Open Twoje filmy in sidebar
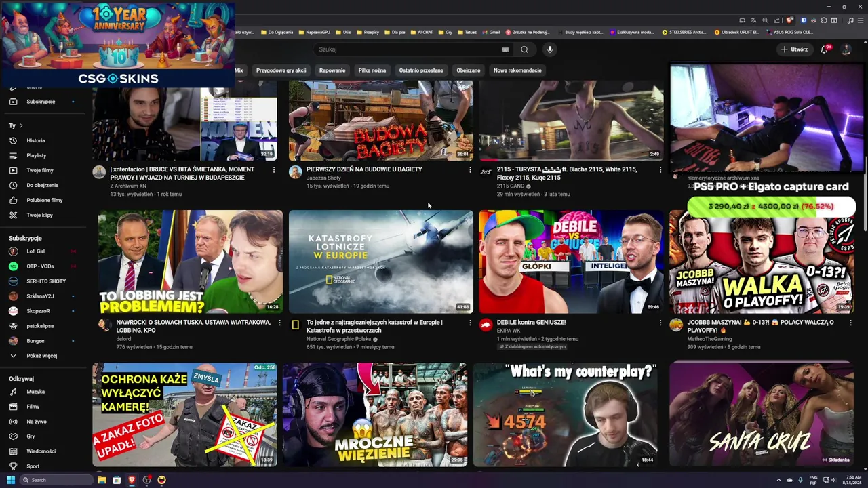 tap(39, 170)
